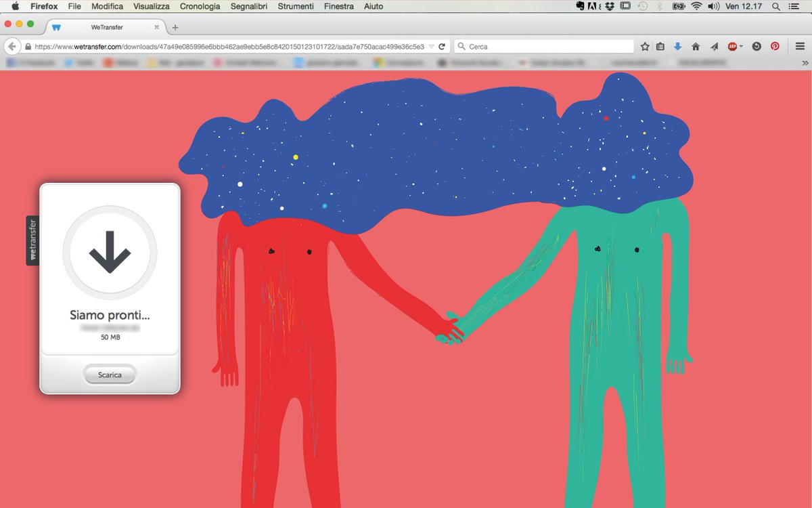
Task: Select the WeTransfer browser tab
Action: coord(106,27)
